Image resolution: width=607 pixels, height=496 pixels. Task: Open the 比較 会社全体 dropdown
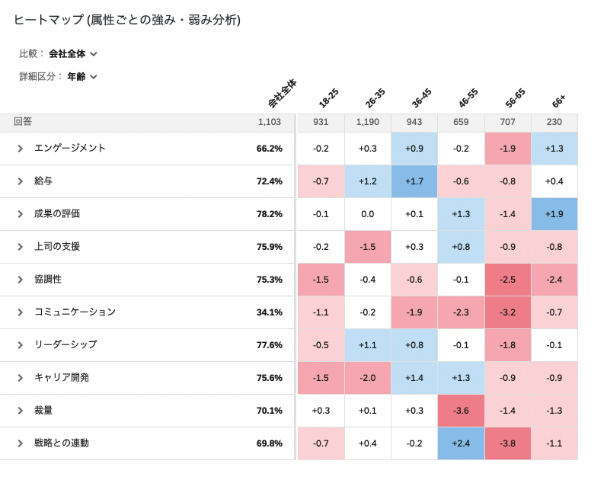click(x=73, y=54)
